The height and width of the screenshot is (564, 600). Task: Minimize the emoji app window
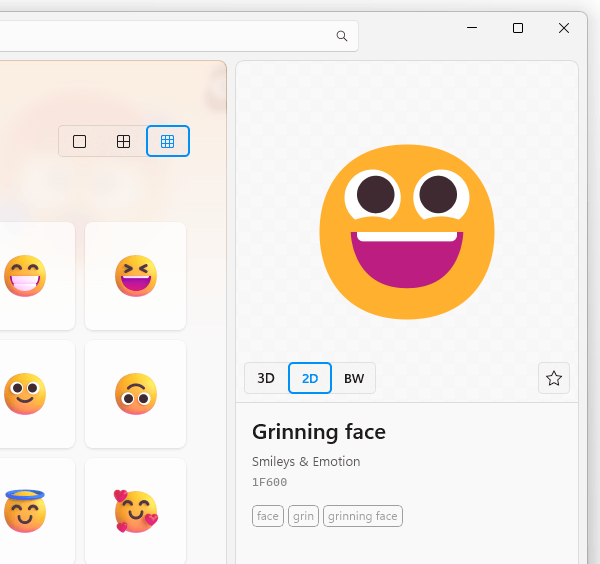point(472,28)
